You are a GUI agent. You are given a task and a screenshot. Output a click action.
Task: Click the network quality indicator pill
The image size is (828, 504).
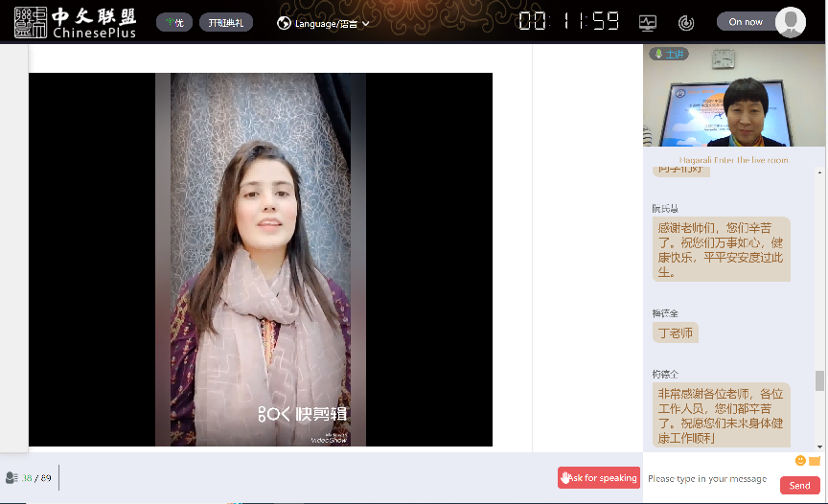(x=173, y=22)
